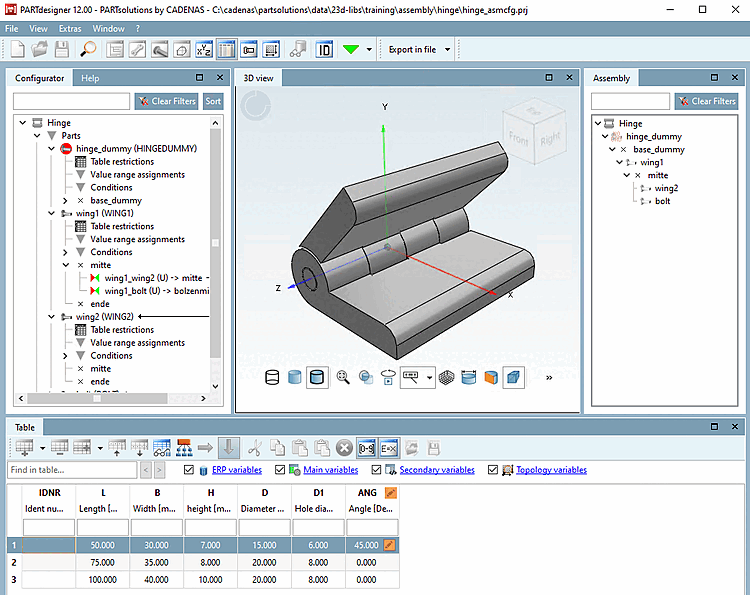Click the zoom-all magnifier in 3D view toolbar

pyautogui.click(x=343, y=377)
